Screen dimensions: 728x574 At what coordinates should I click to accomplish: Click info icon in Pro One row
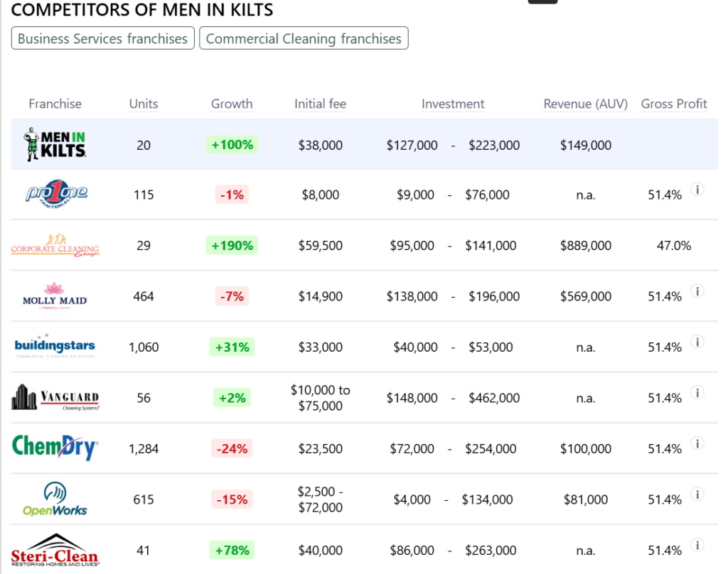697,190
